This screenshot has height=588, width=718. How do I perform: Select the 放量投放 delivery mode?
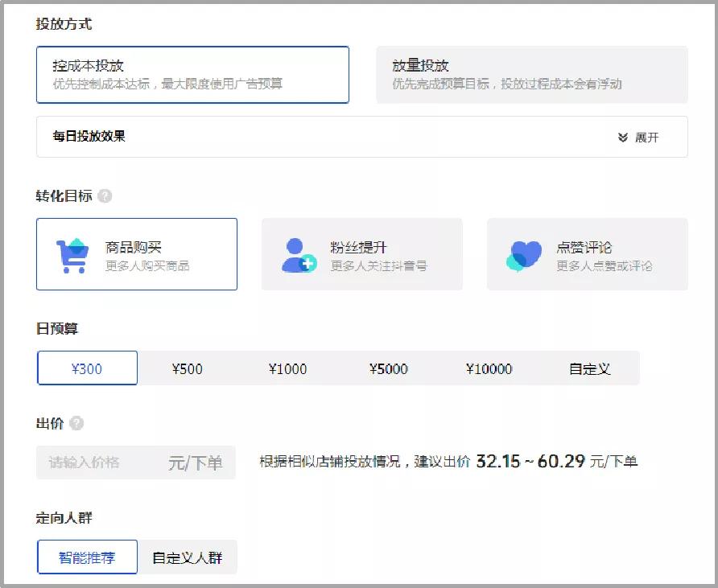tap(531, 76)
